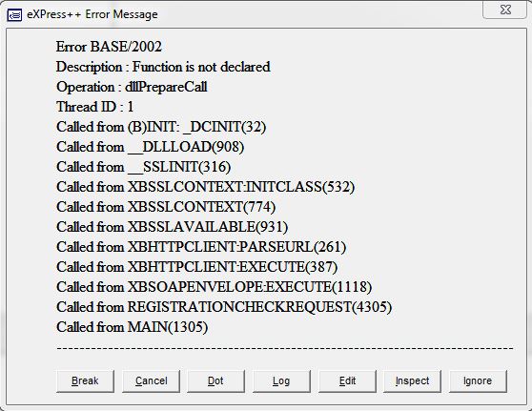Screen dimensions: 532x411
Task: Open the Log button
Action: 281,381
